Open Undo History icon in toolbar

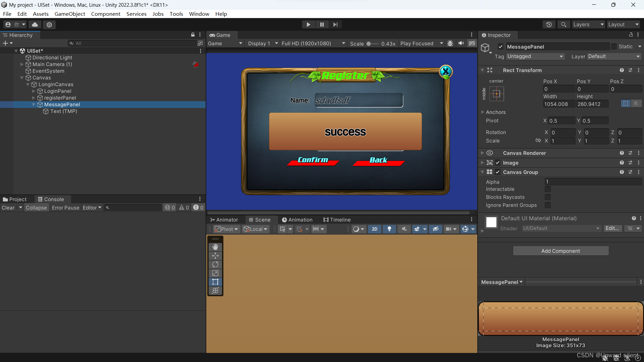549,24
